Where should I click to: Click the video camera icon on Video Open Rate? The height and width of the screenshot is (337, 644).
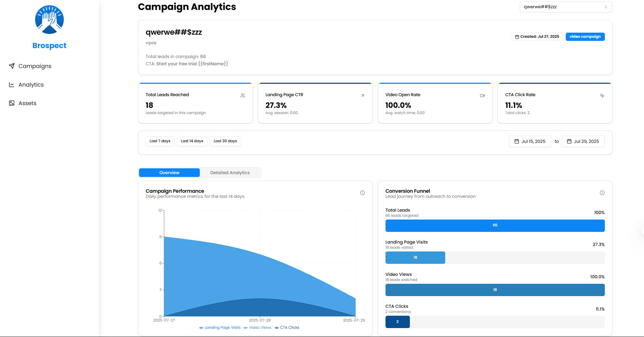point(482,96)
